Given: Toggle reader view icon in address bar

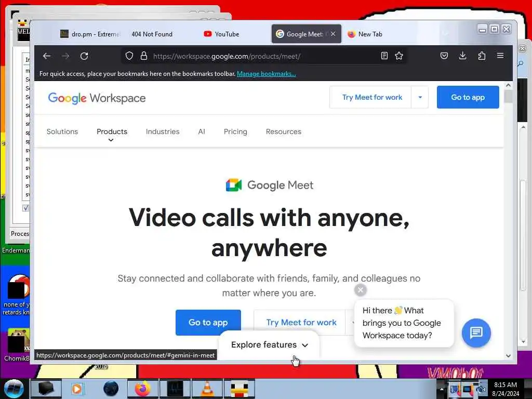Looking at the screenshot, I should pos(384,56).
